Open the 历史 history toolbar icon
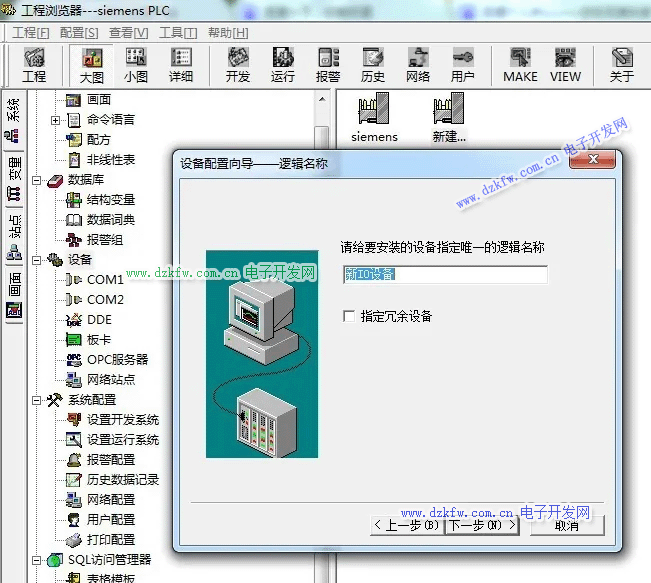The width and height of the screenshot is (651, 583). click(373, 66)
